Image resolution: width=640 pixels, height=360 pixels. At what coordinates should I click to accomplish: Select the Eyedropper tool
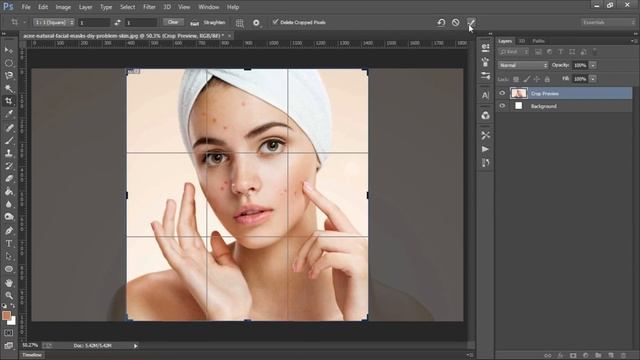(9, 114)
